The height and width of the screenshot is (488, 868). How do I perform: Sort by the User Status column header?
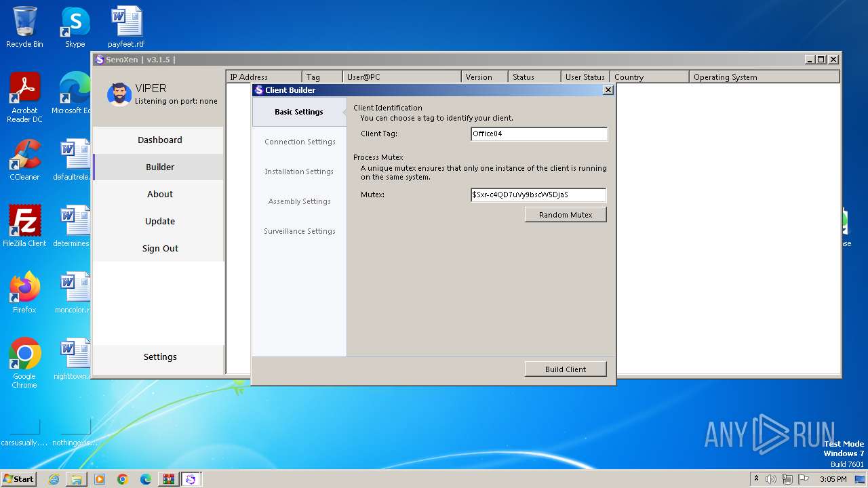(x=585, y=77)
